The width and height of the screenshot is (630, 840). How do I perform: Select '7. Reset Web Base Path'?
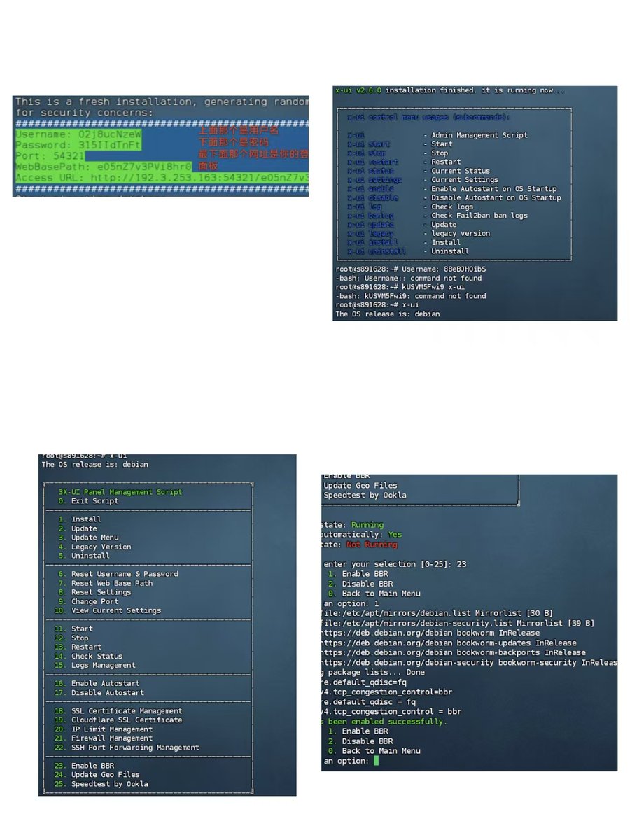[x=106, y=583]
